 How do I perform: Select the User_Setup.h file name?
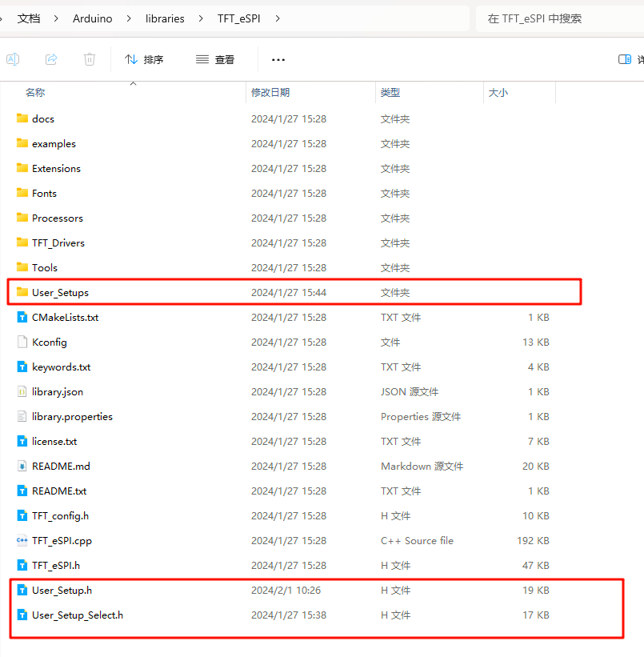tap(62, 590)
